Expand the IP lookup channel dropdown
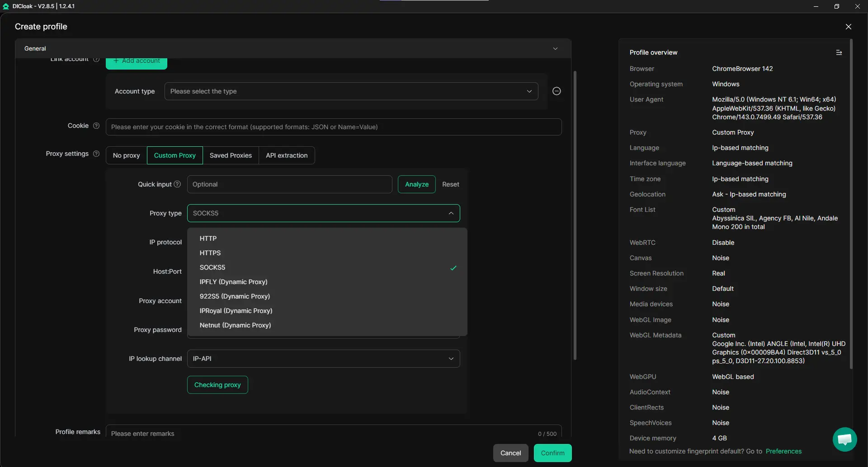Screen dimensions: 868x467 point(323,359)
